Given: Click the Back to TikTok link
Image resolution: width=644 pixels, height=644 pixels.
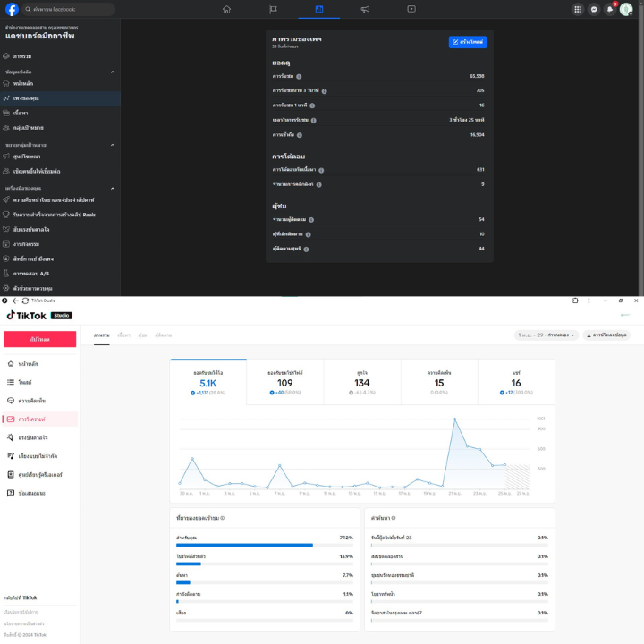Looking at the screenshot, I should coord(21,597).
